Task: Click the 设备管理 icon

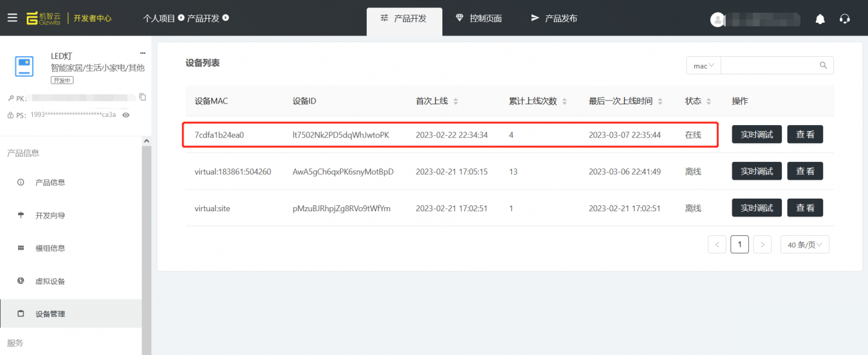Action: (21, 314)
